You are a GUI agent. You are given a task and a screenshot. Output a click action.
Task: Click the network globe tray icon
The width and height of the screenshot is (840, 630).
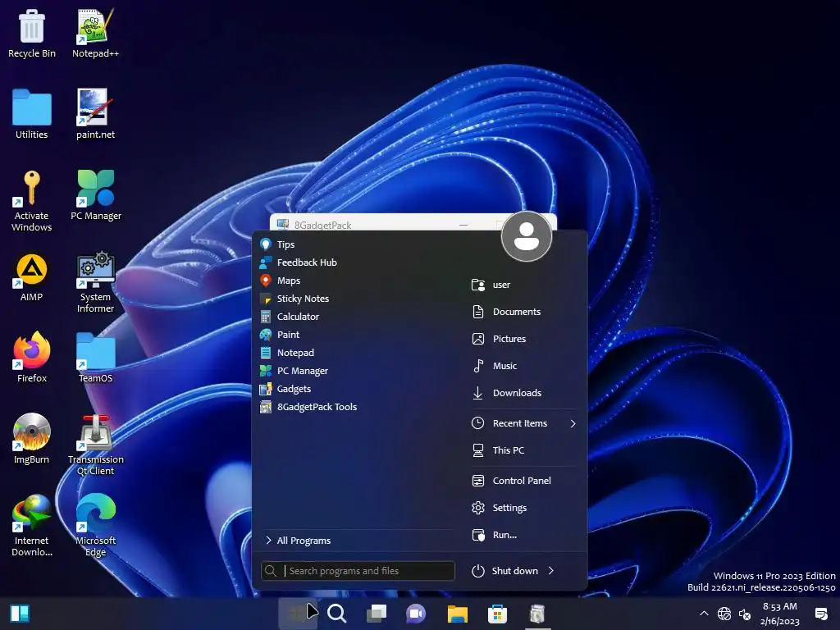tap(724, 614)
